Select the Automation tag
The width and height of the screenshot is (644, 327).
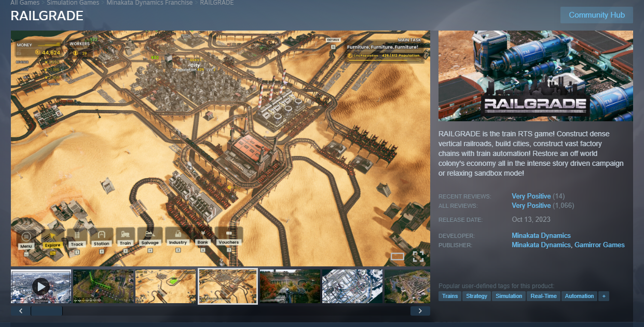pos(579,296)
